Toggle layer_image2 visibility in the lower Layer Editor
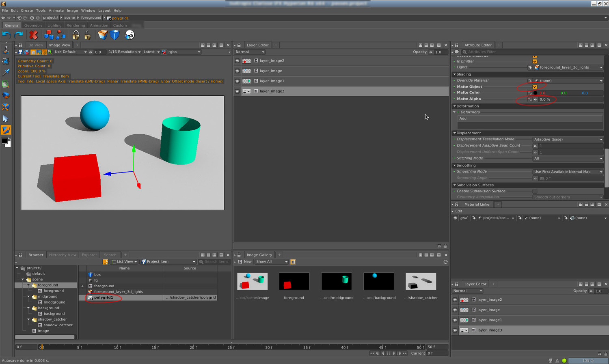The width and height of the screenshot is (609, 364). (x=455, y=300)
